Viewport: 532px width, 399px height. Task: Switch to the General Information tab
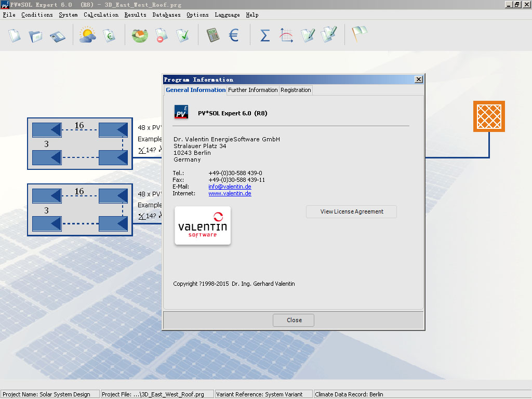(195, 90)
